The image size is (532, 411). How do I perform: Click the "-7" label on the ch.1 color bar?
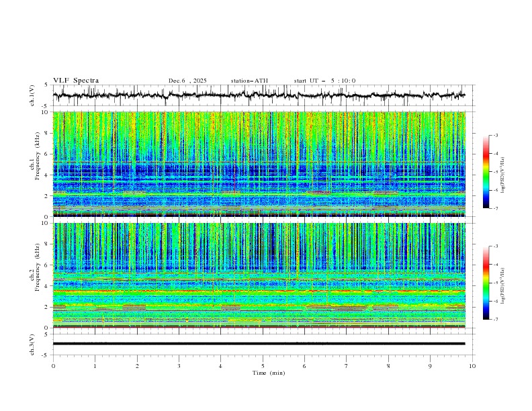click(x=496, y=209)
